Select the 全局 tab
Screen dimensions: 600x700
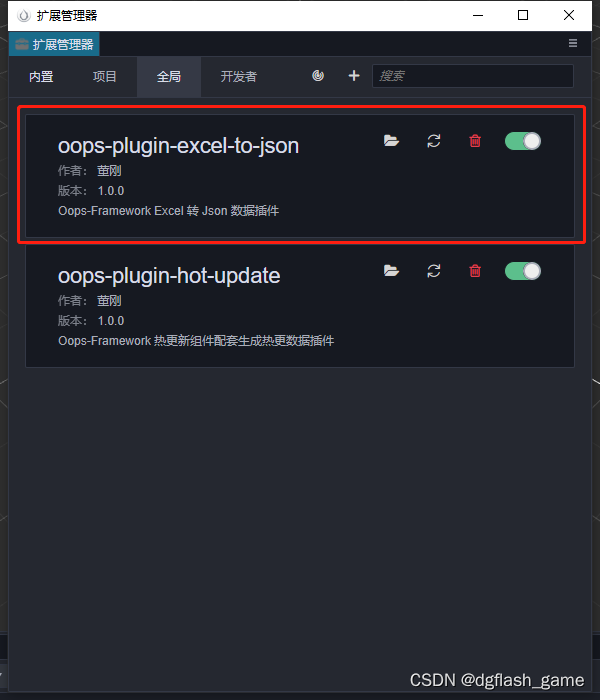coord(169,77)
